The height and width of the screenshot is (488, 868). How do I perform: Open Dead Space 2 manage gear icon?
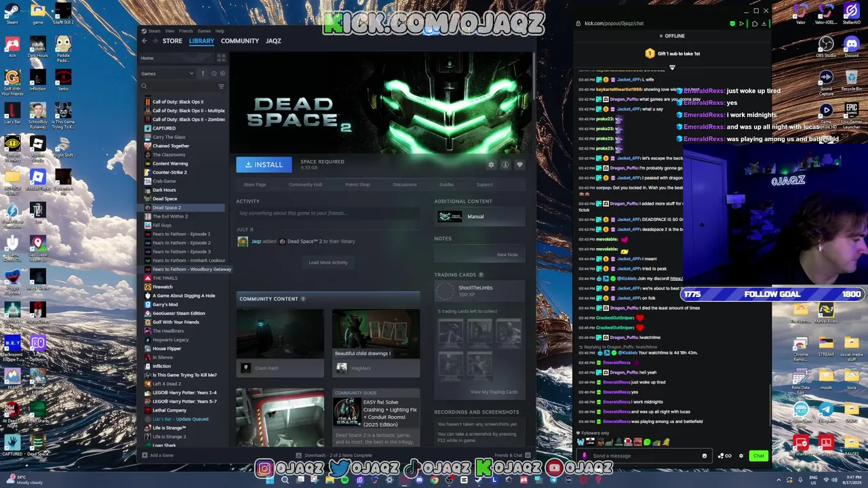[x=492, y=165]
